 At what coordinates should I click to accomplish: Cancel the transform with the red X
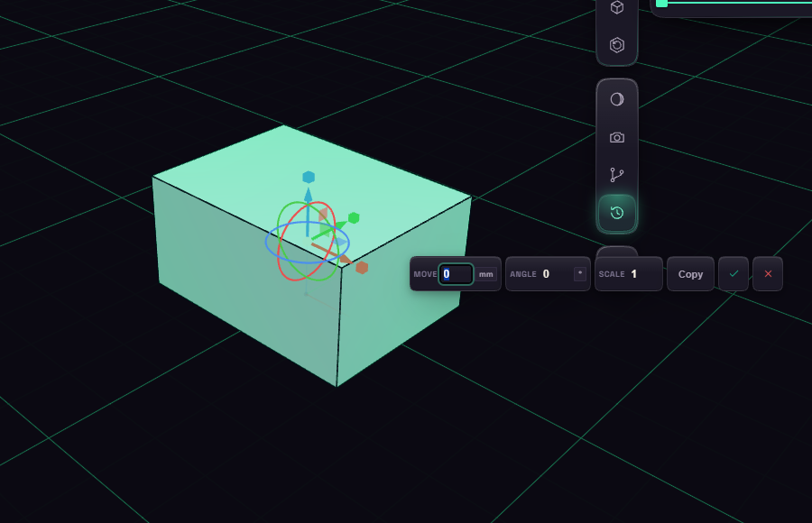point(768,274)
